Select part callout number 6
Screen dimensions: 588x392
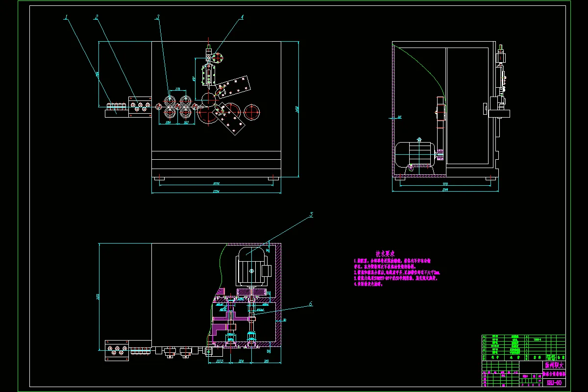[311, 303]
